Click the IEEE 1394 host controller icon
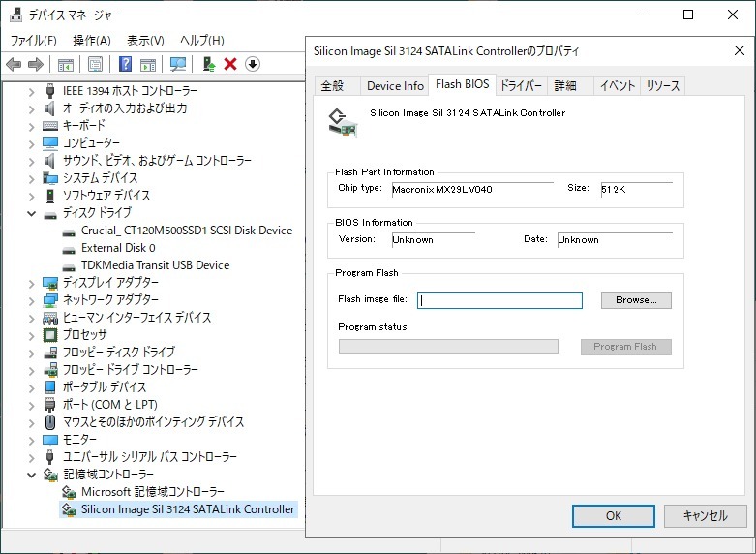 [50, 91]
